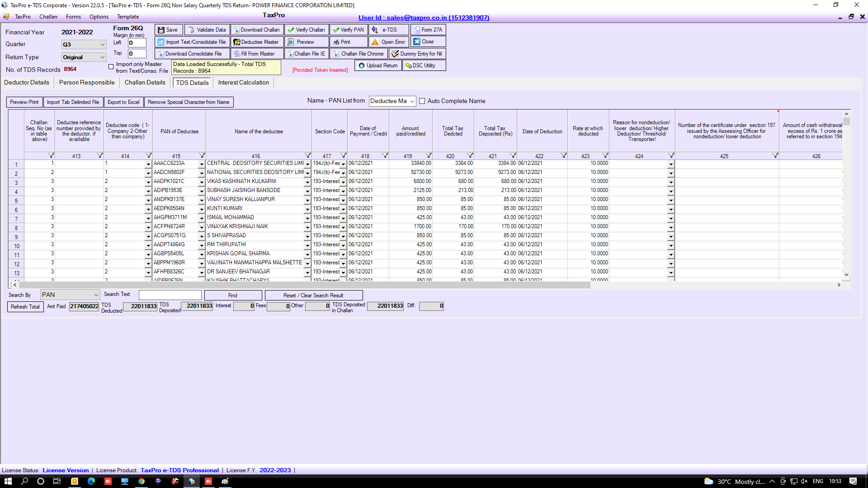The height and width of the screenshot is (488, 868).
Task: Open the Forms menu
Action: (x=73, y=17)
